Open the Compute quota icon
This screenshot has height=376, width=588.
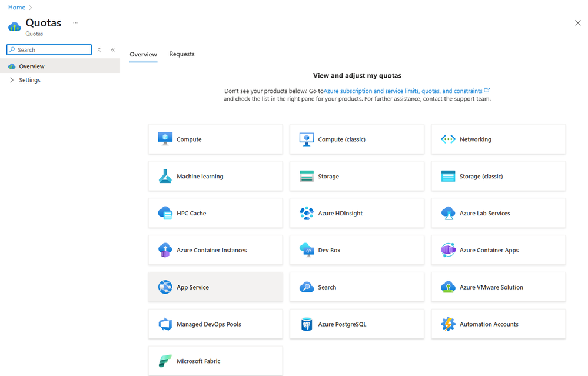pos(165,139)
